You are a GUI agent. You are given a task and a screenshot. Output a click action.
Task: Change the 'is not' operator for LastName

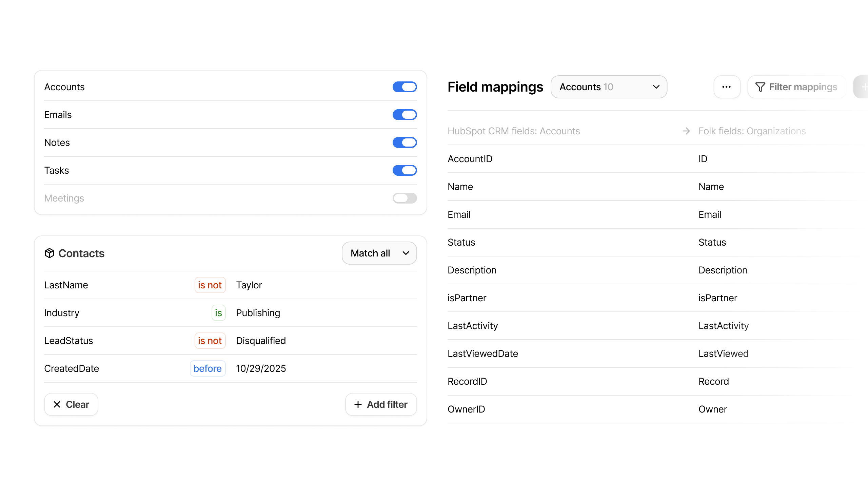[x=210, y=285]
